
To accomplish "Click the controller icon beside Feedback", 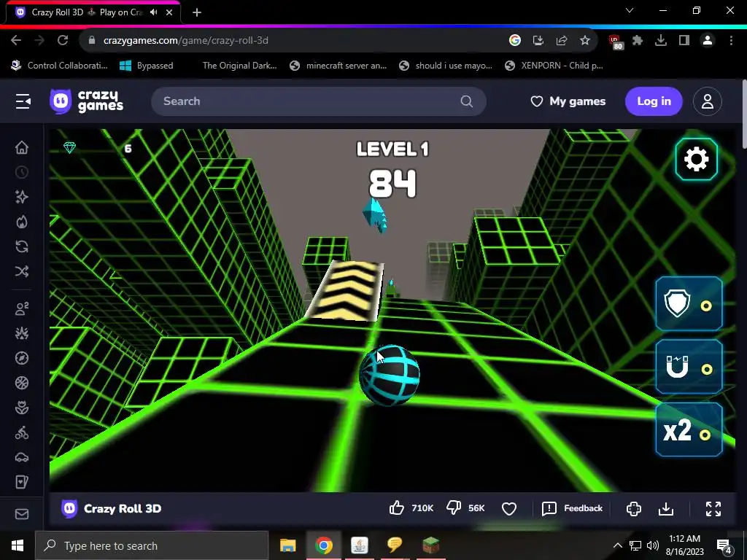I will [x=634, y=508].
